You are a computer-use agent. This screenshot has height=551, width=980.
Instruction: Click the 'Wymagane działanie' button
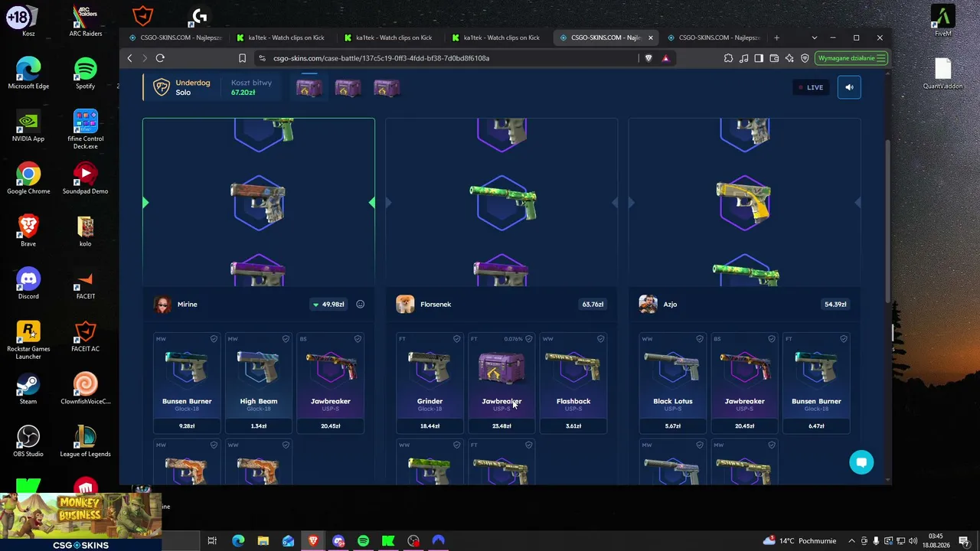tap(851, 58)
